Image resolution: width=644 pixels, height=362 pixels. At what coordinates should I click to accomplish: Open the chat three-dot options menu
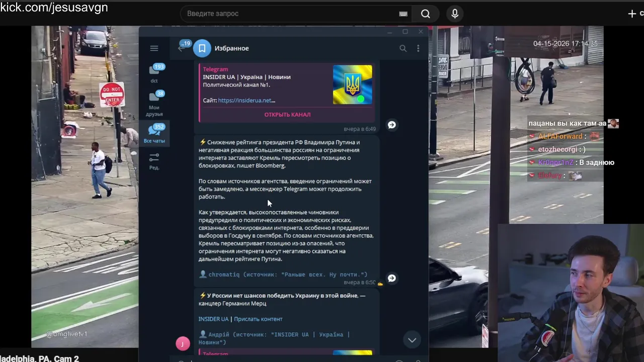pyautogui.click(x=418, y=48)
